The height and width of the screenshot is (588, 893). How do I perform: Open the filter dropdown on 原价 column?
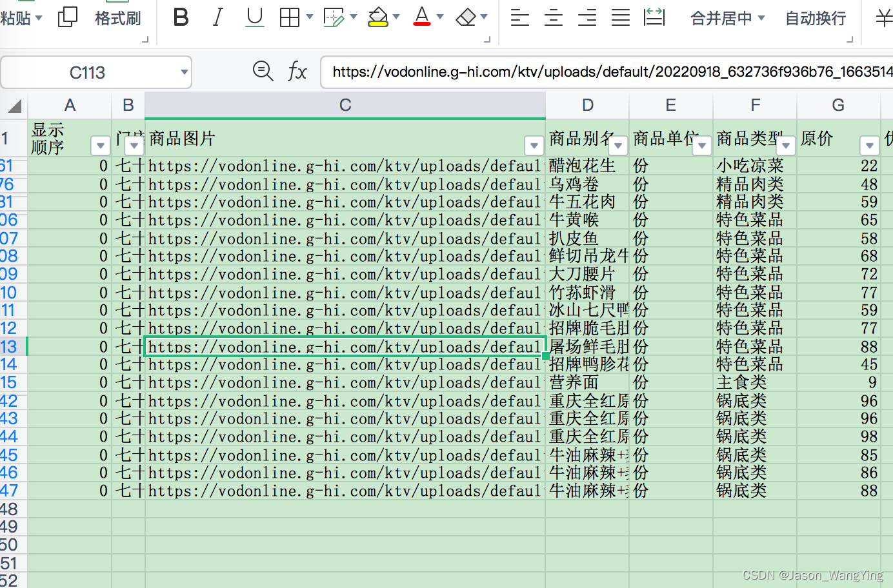tap(869, 146)
